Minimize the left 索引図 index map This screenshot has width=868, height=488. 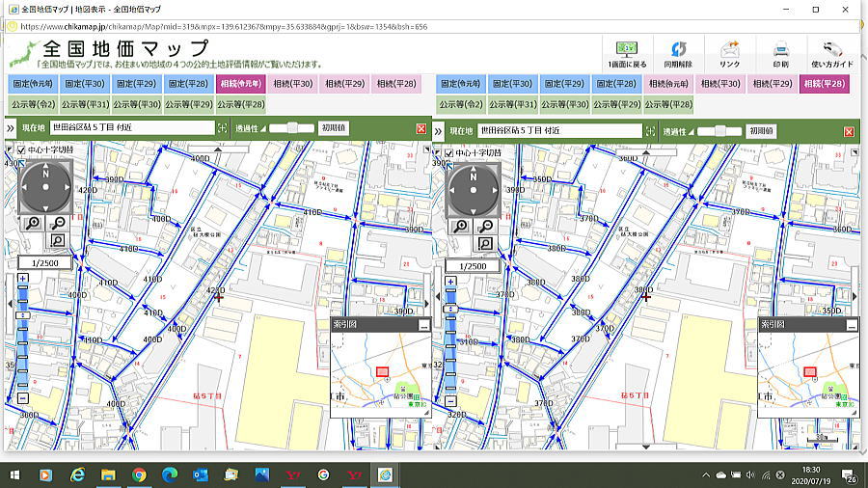[423, 325]
